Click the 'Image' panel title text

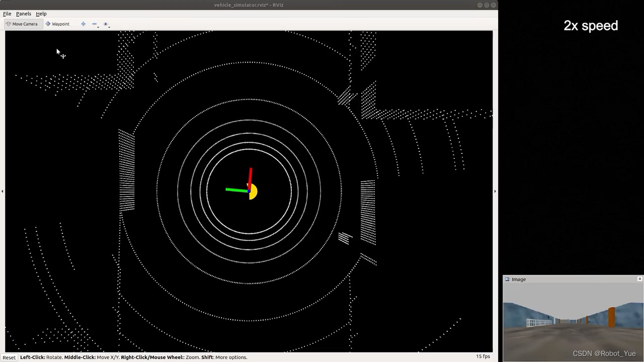[519, 280]
